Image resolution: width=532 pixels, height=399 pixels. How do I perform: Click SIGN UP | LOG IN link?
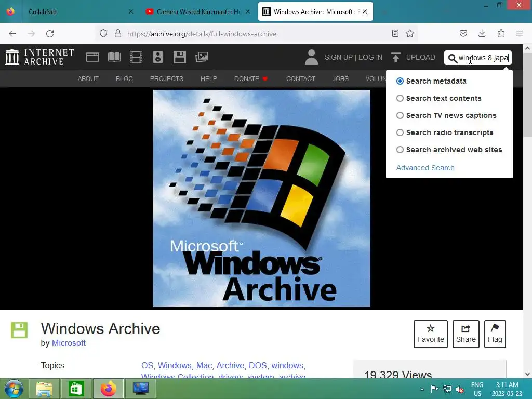click(x=353, y=57)
